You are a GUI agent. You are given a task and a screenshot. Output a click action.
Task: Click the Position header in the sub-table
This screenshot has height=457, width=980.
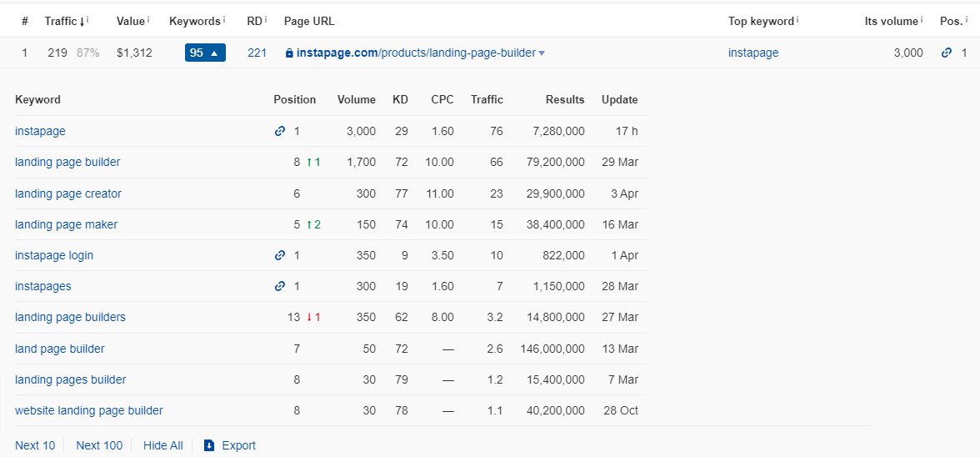point(295,99)
